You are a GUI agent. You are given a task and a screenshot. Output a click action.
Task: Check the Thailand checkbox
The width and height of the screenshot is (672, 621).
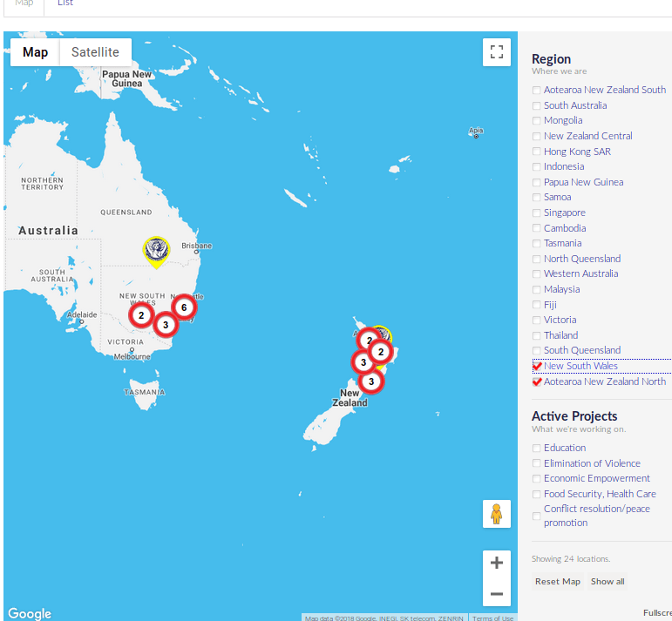tap(536, 335)
